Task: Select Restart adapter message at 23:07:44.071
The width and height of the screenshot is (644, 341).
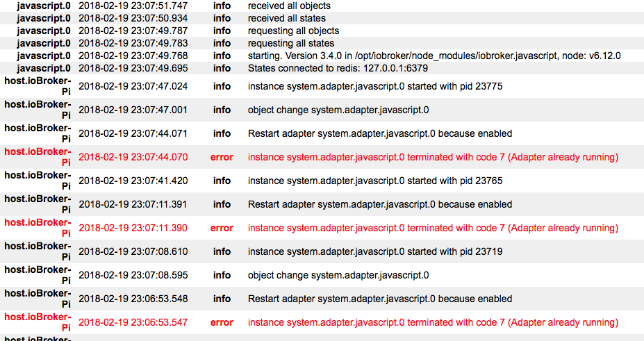Action: (x=380, y=133)
